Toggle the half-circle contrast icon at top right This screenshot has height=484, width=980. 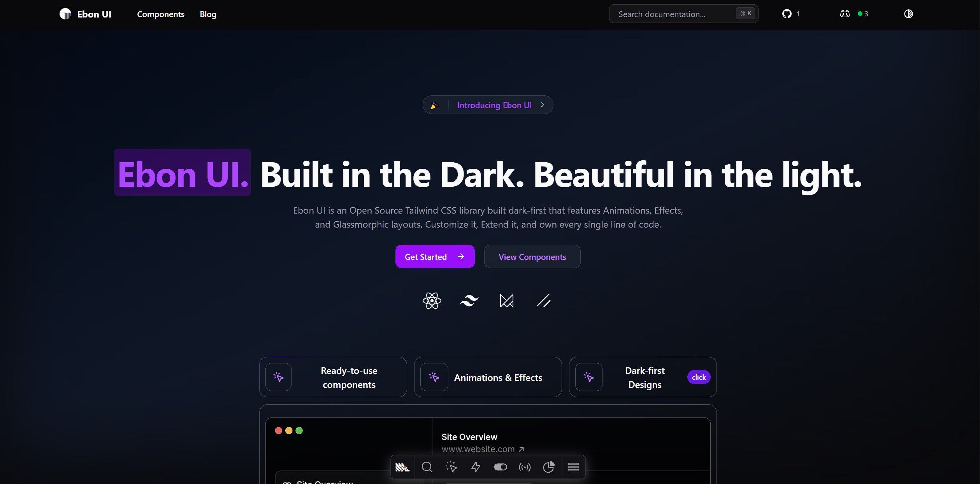pyautogui.click(x=908, y=14)
